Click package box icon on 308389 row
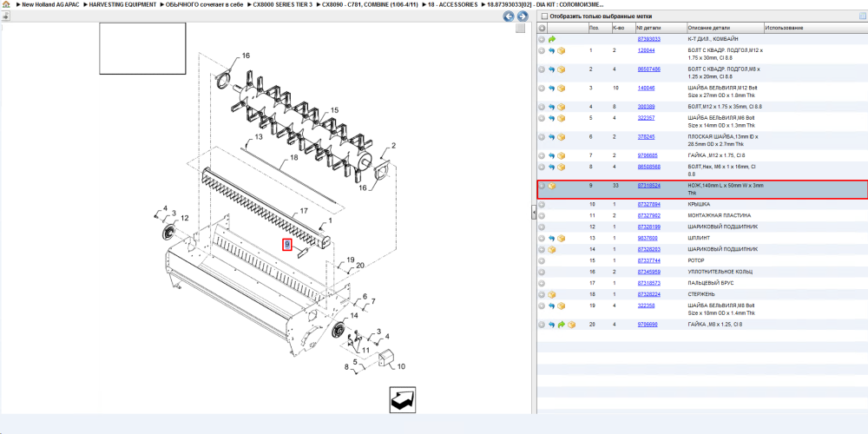The width and height of the screenshot is (868, 434). pos(562,106)
